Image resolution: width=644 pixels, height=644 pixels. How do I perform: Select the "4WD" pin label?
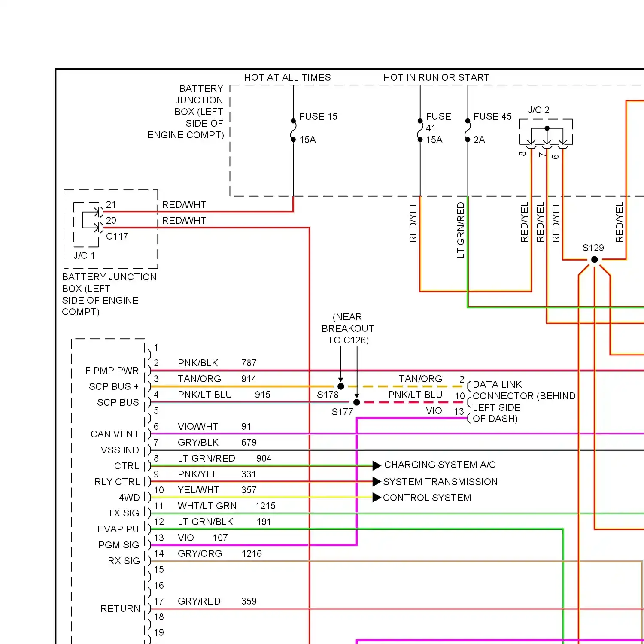pyautogui.click(x=129, y=498)
